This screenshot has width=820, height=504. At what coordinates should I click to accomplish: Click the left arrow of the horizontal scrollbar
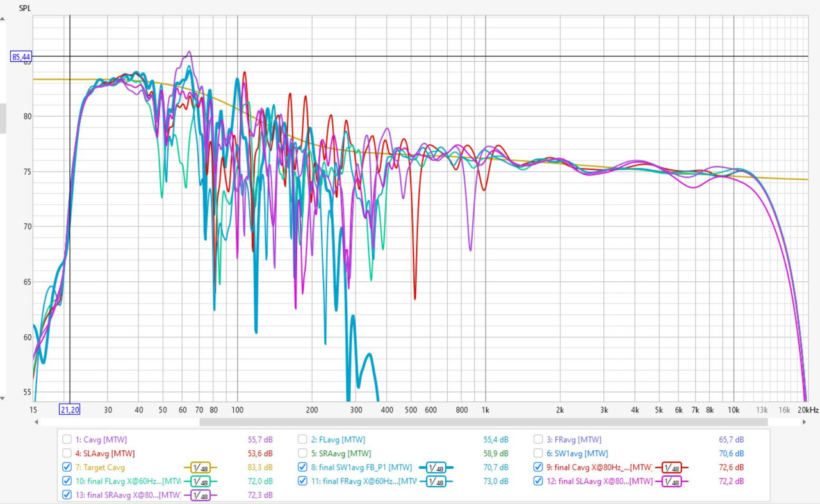pyautogui.click(x=37, y=422)
